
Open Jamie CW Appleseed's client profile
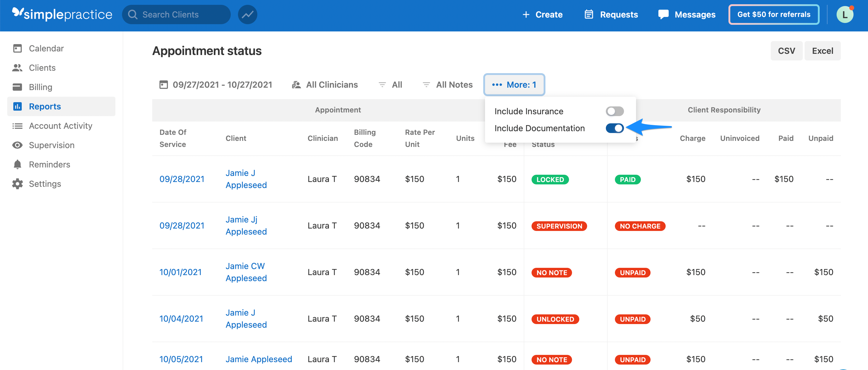click(x=245, y=272)
